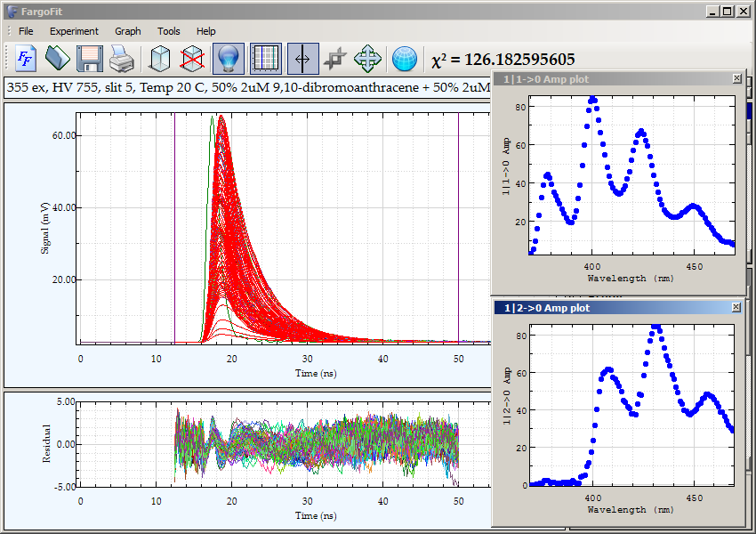Toggle the light bulb tool on
The image size is (756, 534).
pos(229,58)
